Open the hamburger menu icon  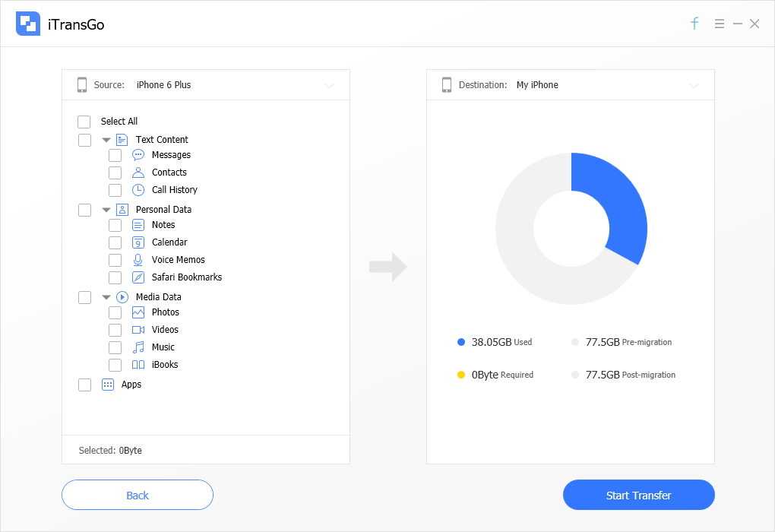719,24
